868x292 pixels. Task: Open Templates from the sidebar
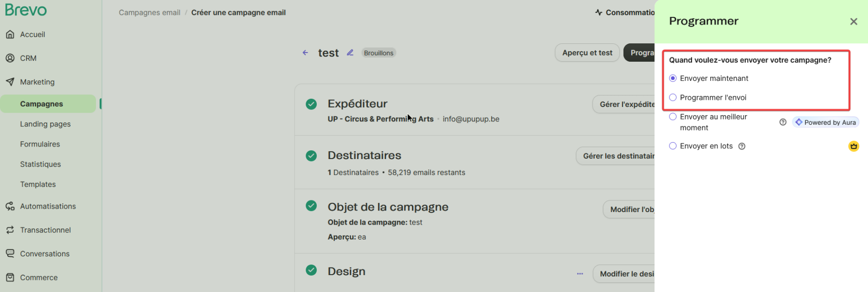tap(38, 185)
